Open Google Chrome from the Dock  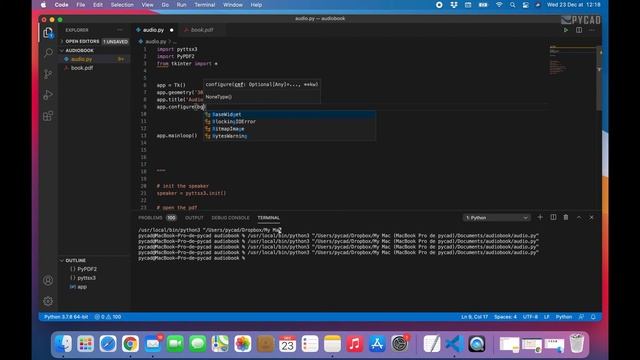130,344
